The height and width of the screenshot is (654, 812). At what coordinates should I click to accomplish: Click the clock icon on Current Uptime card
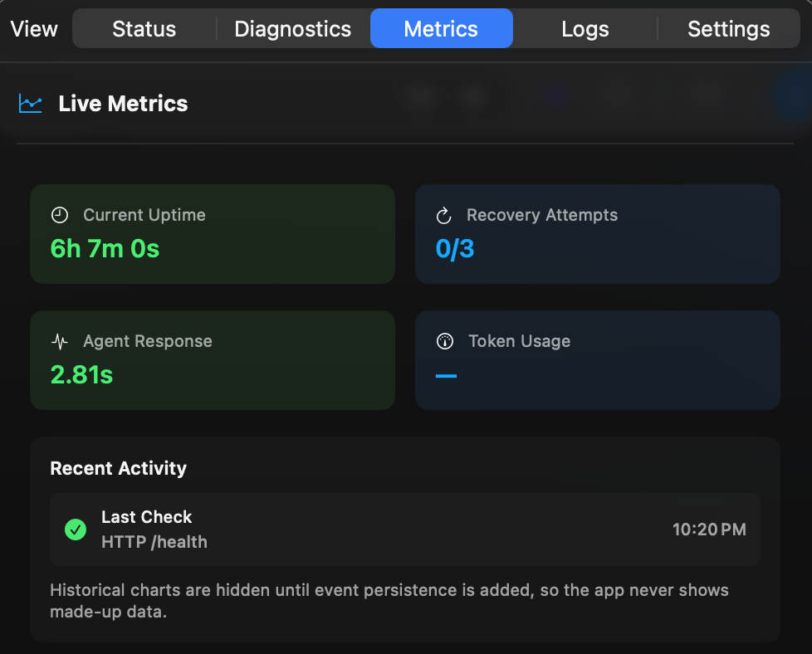[59, 214]
